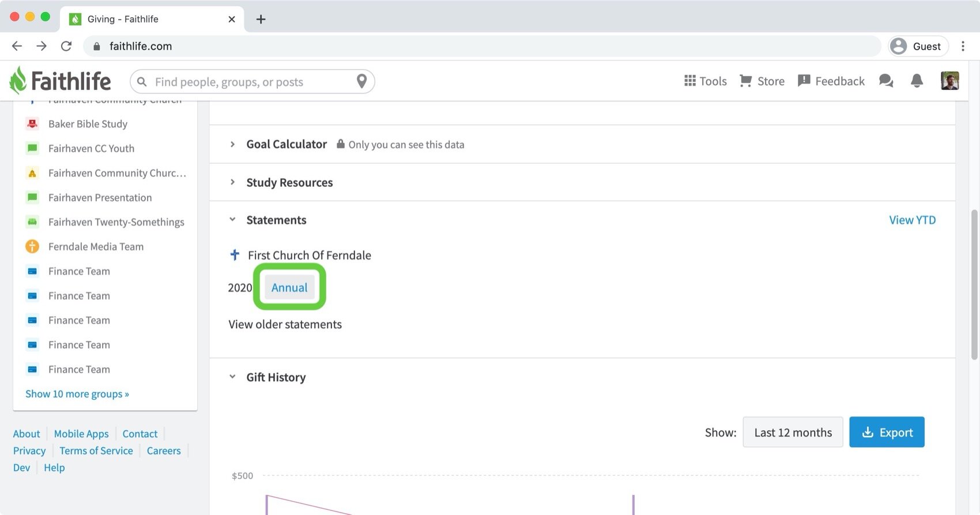
Task: Open the Feedback link
Action: tap(831, 81)
